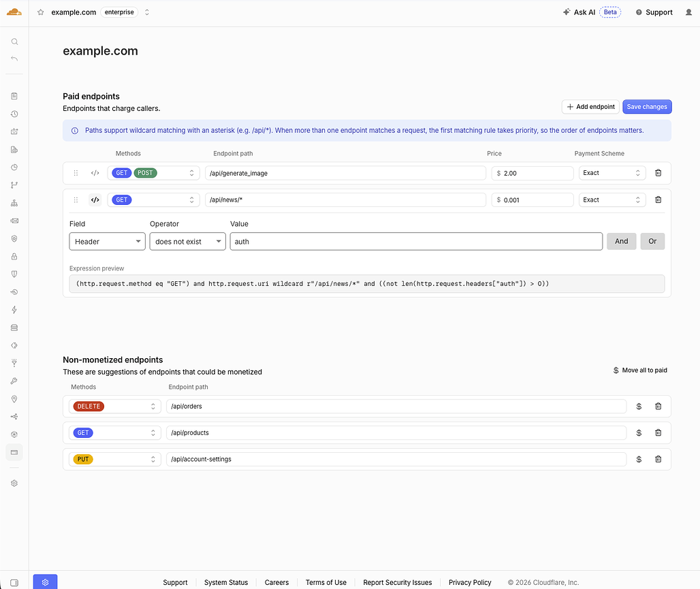Open the shield security sidebar icon
This screenshot has width=700, height=589.
click(14, 274)
